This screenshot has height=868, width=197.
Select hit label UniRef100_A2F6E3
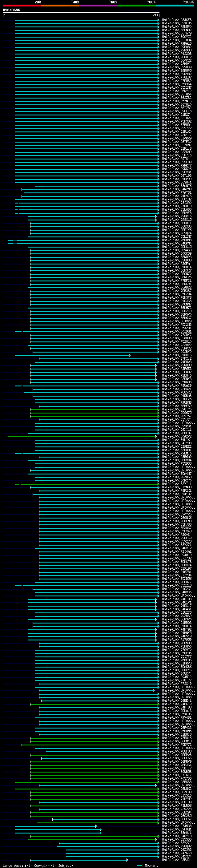click(176, 369)
